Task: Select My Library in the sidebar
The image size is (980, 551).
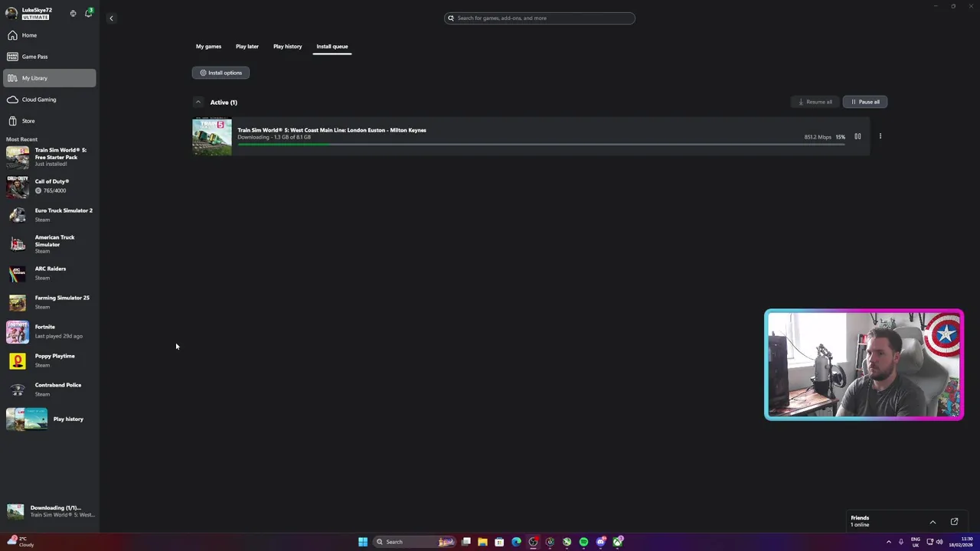Action: click(50, 78)
